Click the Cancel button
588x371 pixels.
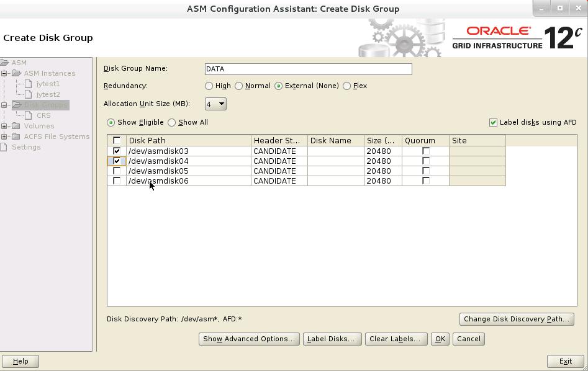coord(469,339)
